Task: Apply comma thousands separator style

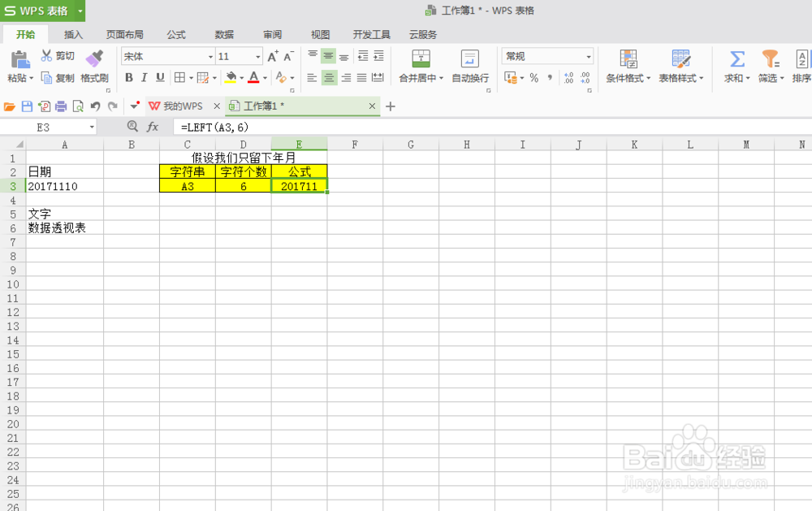Action: point(550,78)
